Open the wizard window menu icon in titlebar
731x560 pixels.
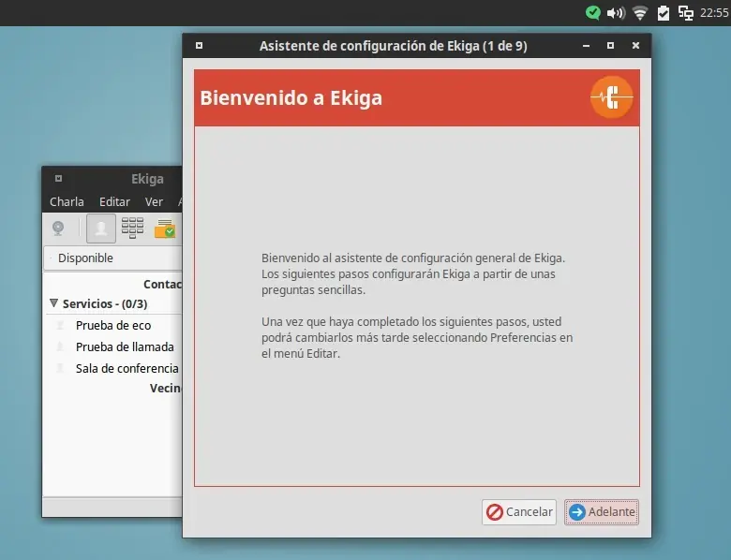199,46
